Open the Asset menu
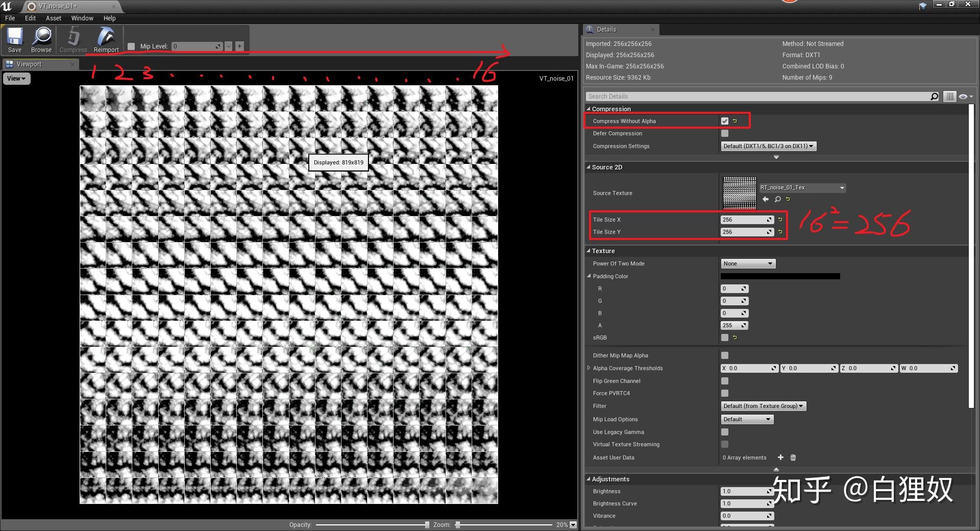Screen dimensions: 980x531 [53, 18]
